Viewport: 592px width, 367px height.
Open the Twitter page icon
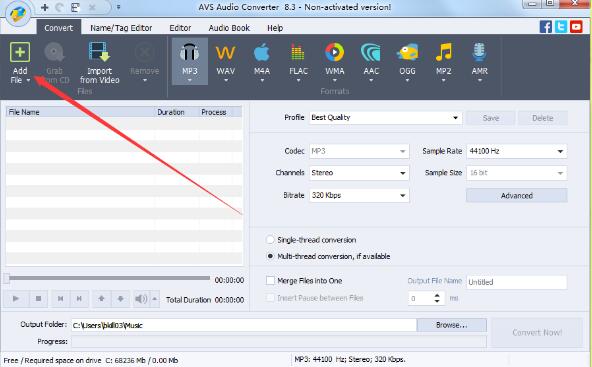click(561, 27)
